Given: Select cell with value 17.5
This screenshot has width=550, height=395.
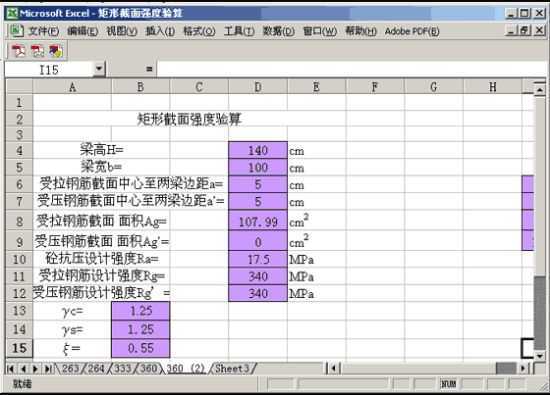Looking at the screenshot, I should [x=258, y=259].
